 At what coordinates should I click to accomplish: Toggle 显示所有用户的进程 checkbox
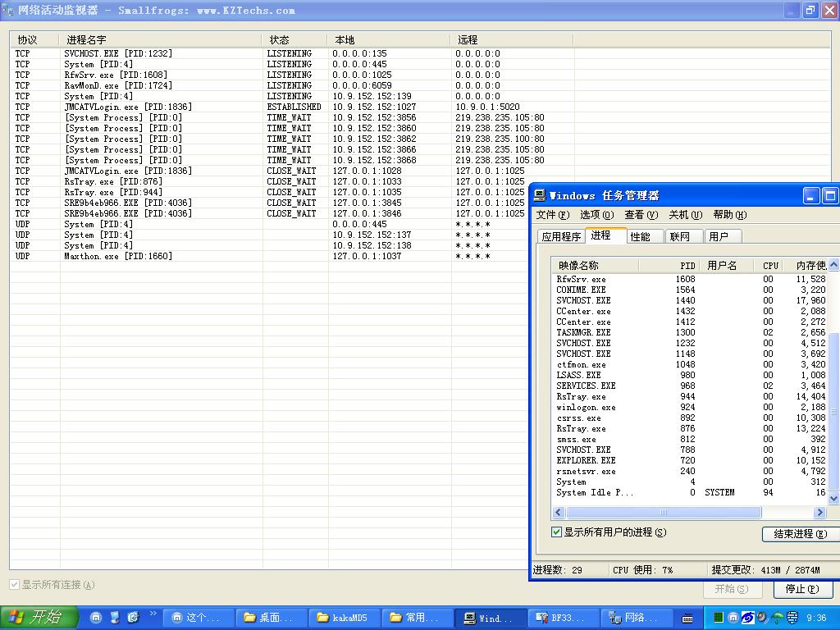557,532
